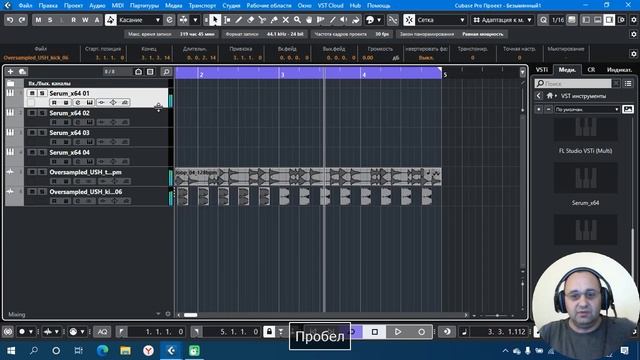Viewport: 640px width, 360px height.
Task: Open the Студия menu
Action: (x=231, y=5)
